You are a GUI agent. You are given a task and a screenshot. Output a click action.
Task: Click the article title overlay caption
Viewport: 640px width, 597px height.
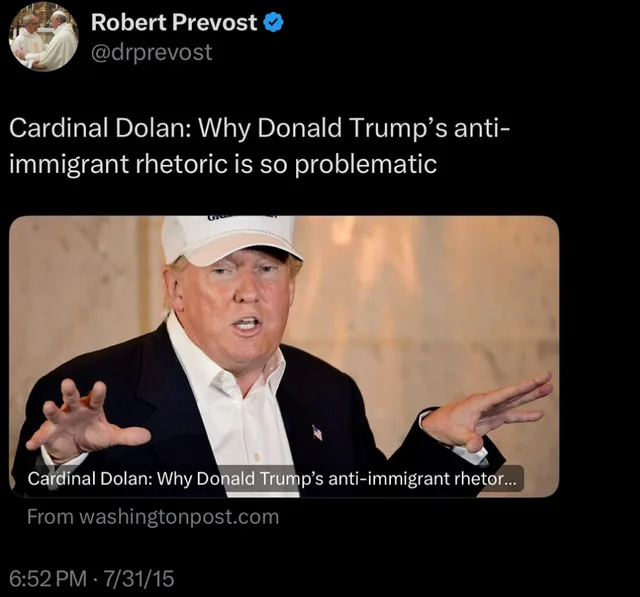tap(272, 479)
